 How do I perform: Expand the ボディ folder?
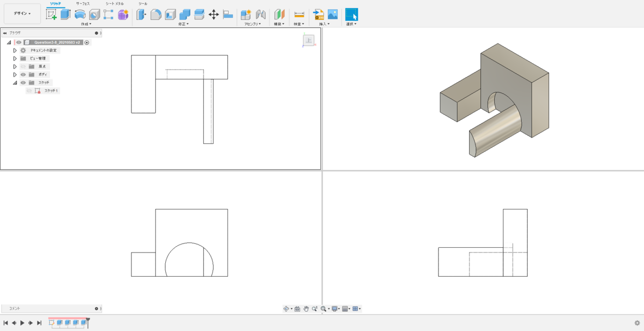click(x=15, y=75)
